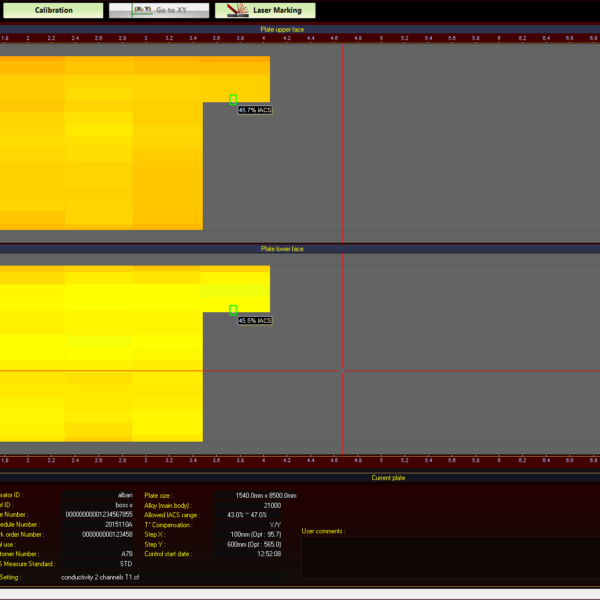Click the 'Plate lower face' header

point(282,249)
